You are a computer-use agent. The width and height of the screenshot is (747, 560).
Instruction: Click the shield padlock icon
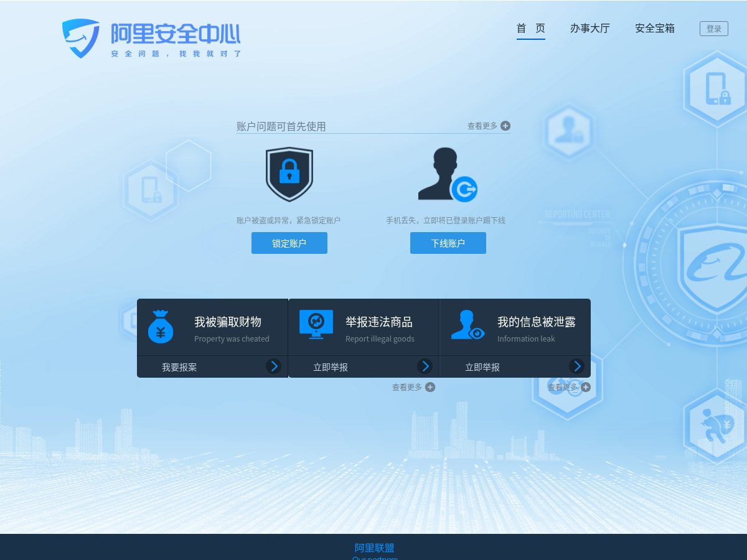(x=289, y=174)
